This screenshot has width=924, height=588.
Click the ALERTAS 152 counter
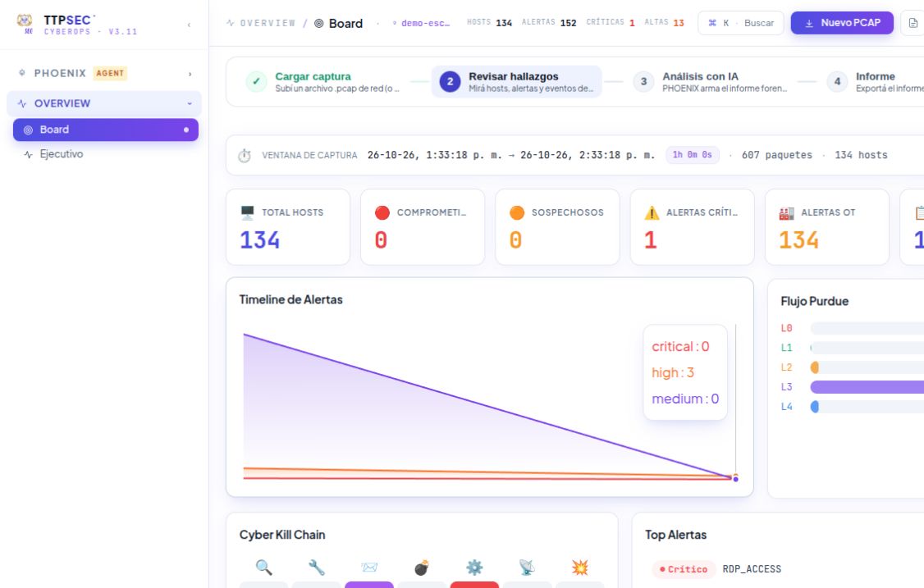[x=549, y=22]
